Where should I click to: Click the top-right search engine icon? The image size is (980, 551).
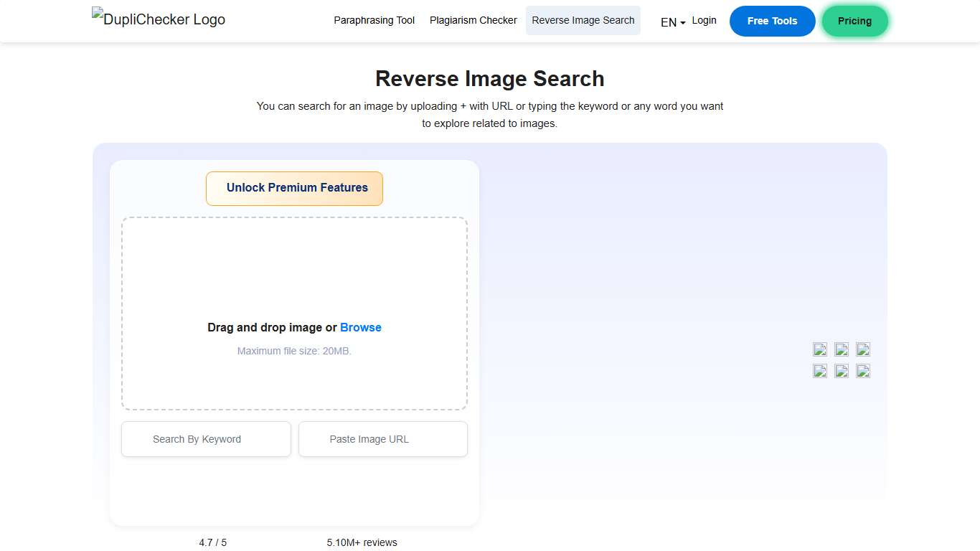[862, 349]
